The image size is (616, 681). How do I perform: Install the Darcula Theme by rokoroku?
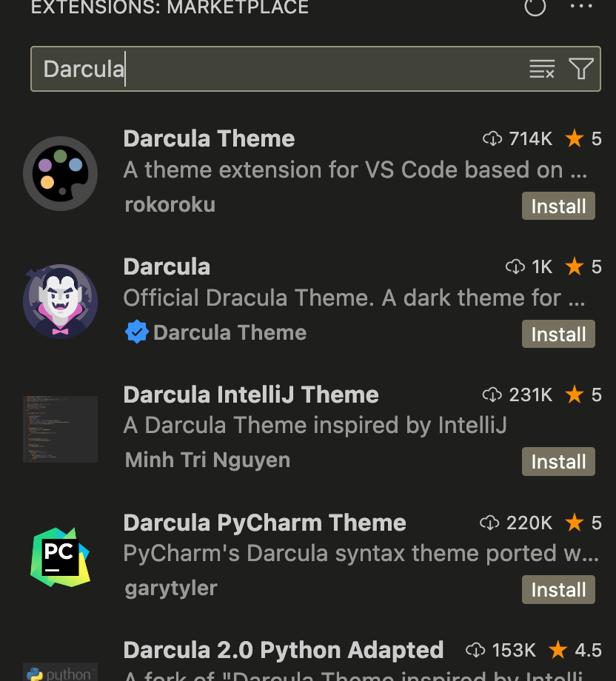point(558,206)
